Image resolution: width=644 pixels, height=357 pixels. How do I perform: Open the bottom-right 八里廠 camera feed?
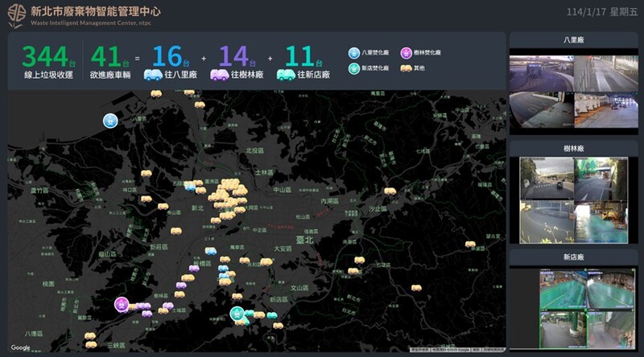tap(606, 110)
